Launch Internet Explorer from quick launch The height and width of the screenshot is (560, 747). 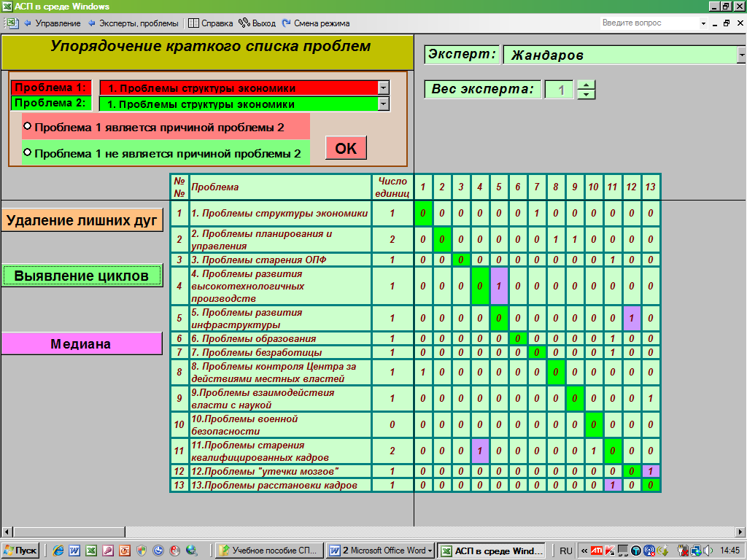coord(58,551)
